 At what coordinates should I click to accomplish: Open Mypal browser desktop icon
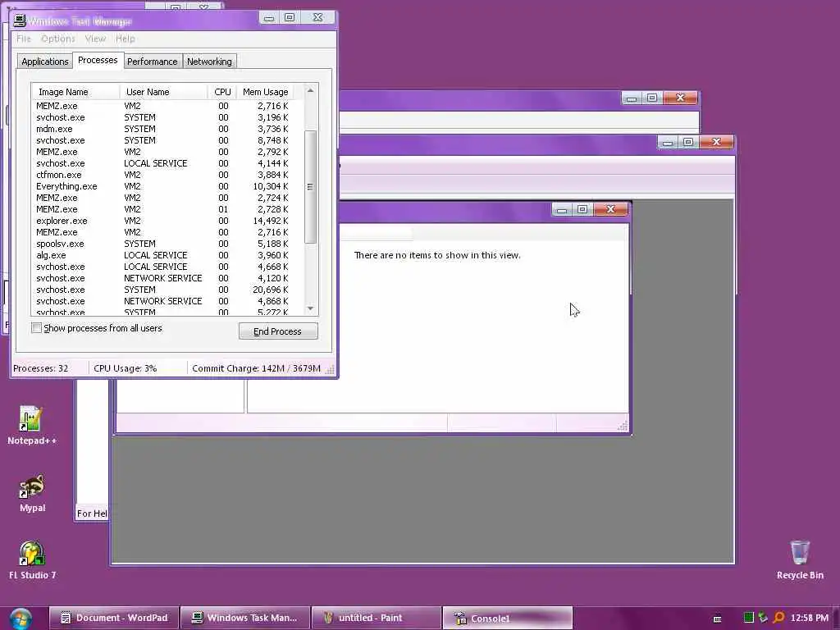pyautogui.click(x=32, y=493)
